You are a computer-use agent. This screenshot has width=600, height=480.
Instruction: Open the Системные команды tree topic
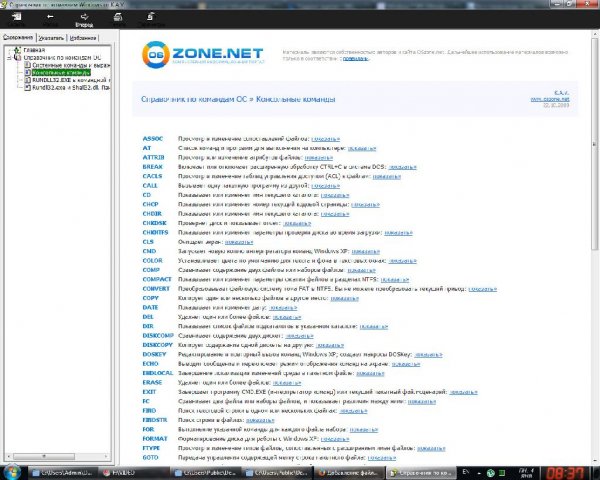click(61, 66)
